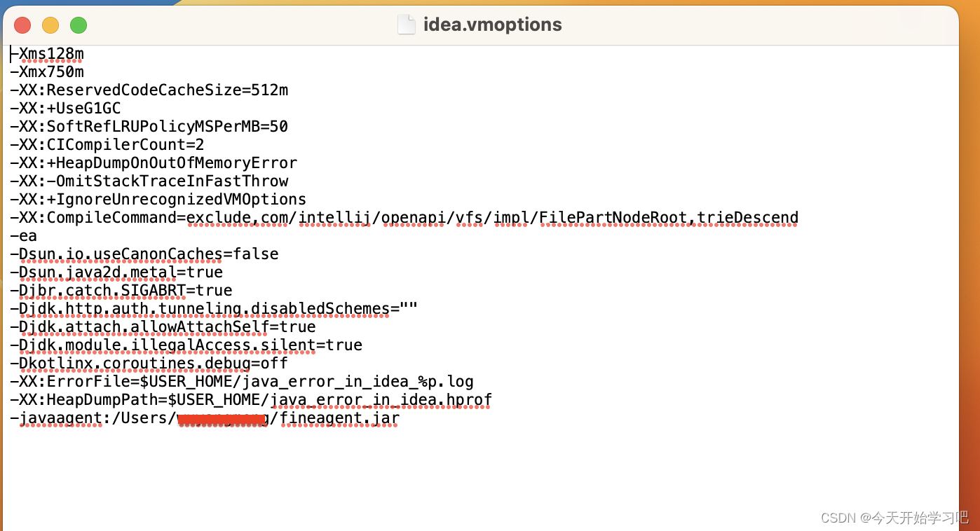Minimize the window with the yellow button
This screenshot has width=980, height=531.
coord(50,25)
